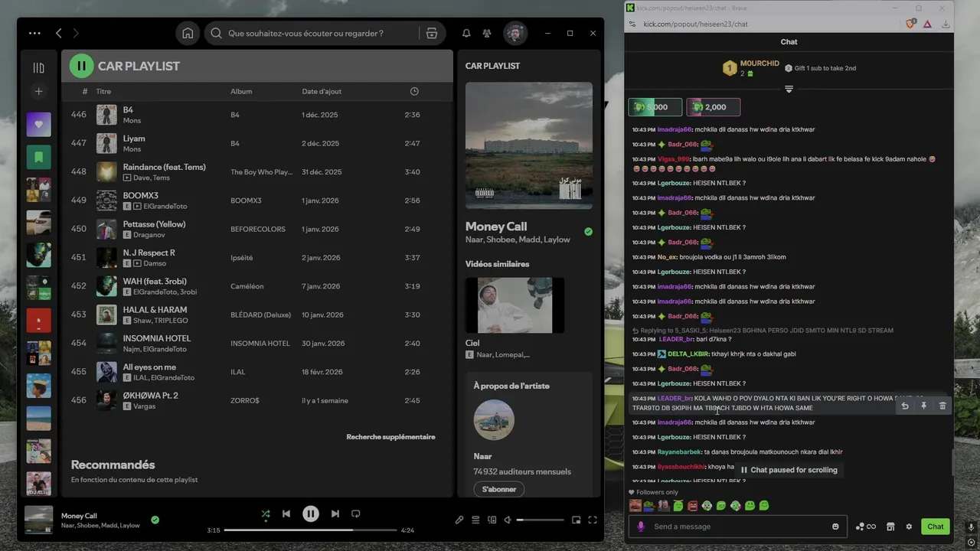The width and height of the screenshot is (980, 551).
Task: Toggle the saved checkmark next to Money Call in the side panel
Action: [588, 231]
